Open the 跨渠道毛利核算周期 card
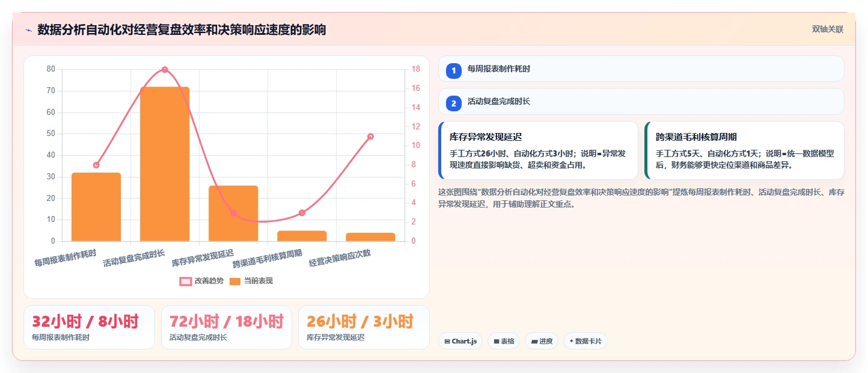 pyautogui.click(x=744, y=150)
